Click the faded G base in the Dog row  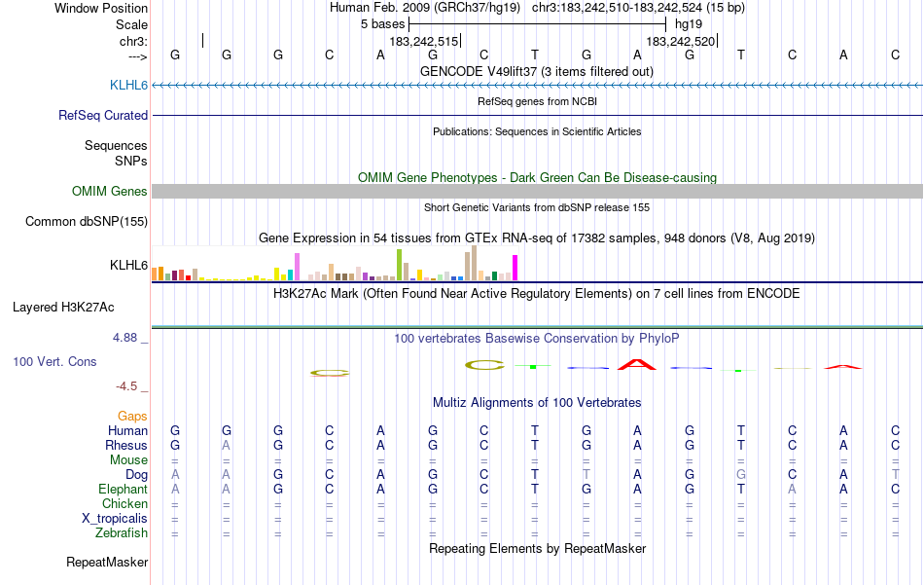[x=741, y=475]
